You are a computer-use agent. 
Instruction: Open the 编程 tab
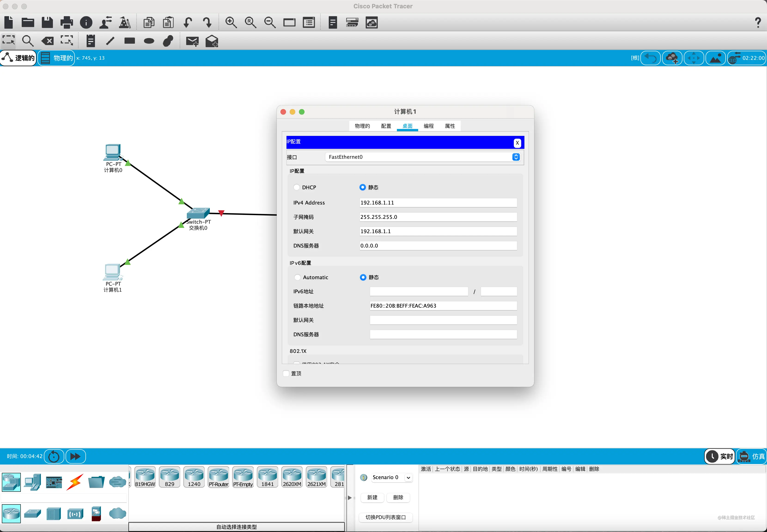(x=429, y=126)
